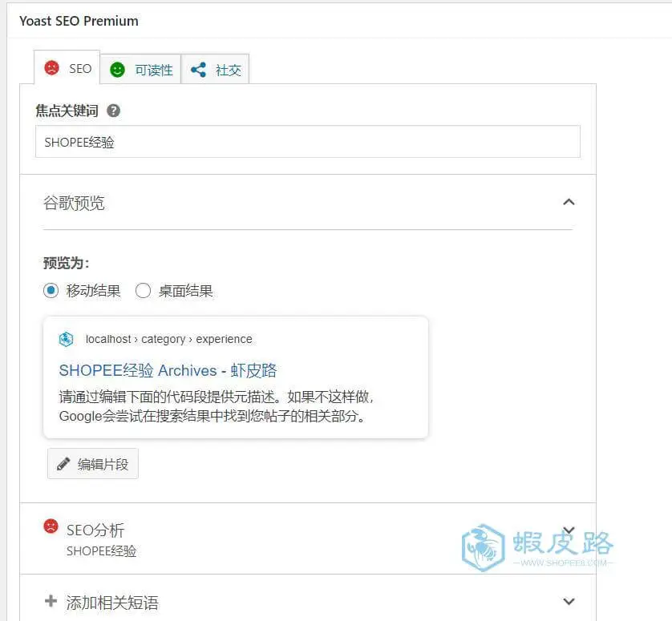This screenshot has height=621, width=672.
Task: Select the 移动结果 radio button
Action: click(x=51, y=291)
